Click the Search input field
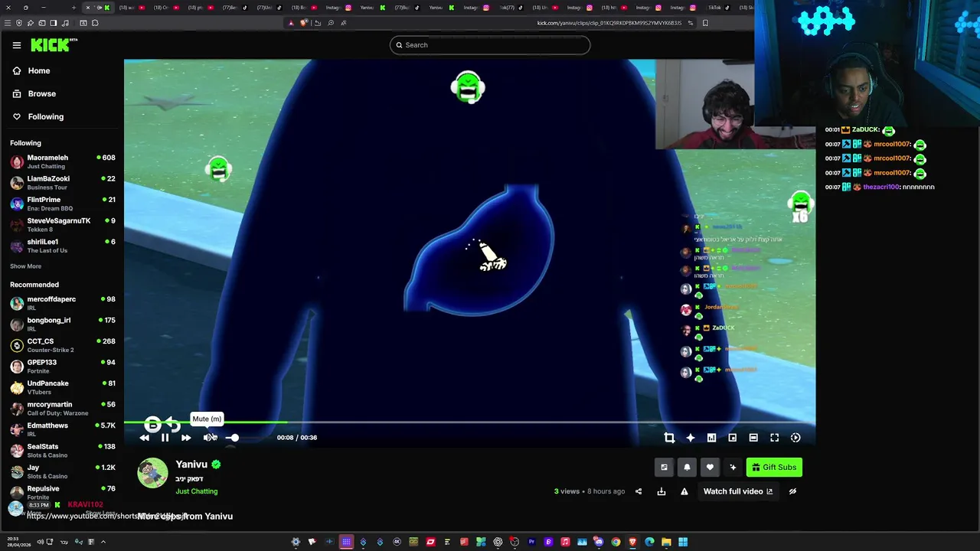980x551 pixels. (490, 45)
